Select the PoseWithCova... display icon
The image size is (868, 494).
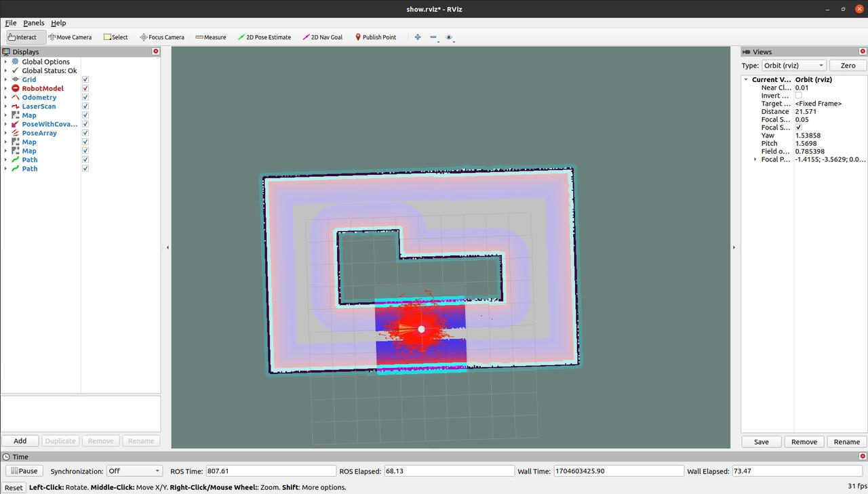pos(16,124)
